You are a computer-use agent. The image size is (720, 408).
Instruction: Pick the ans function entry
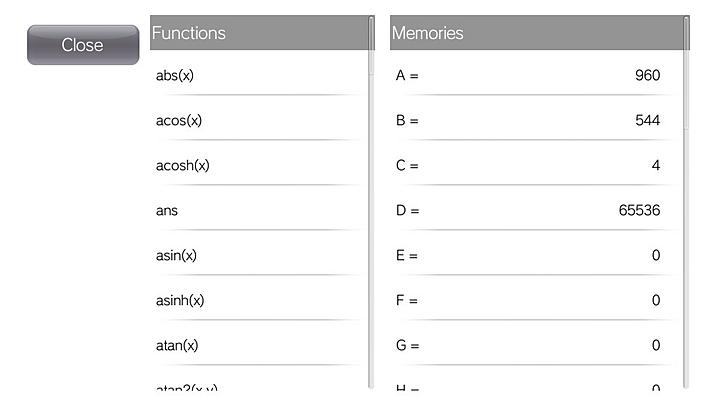(x=258, y=210)
